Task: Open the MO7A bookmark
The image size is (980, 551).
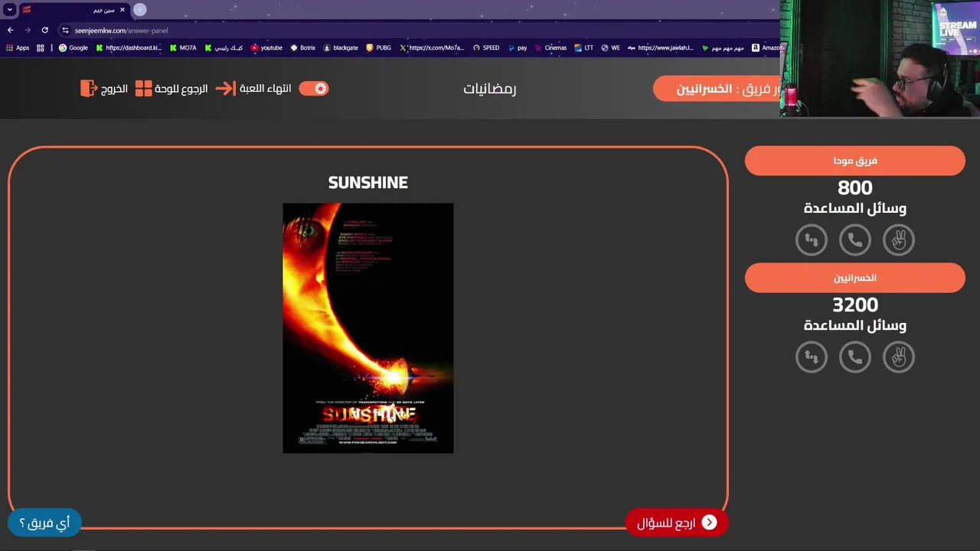Action: point(183,47)
